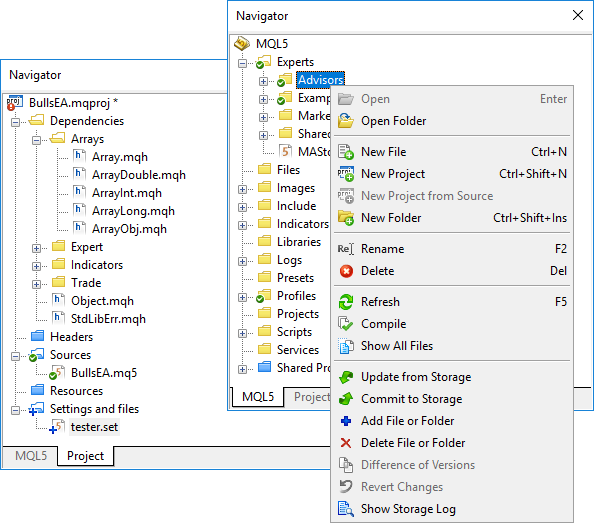Expand the Include folder in MQL5 tree
Image resolution: width=594 pixels, height=523 pixels.
point(242,207)
